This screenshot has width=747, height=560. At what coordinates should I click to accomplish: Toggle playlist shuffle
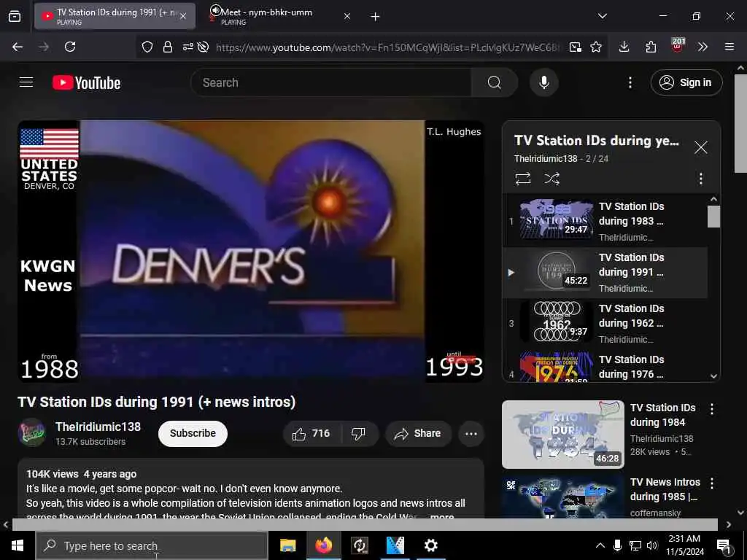point(551,179)
